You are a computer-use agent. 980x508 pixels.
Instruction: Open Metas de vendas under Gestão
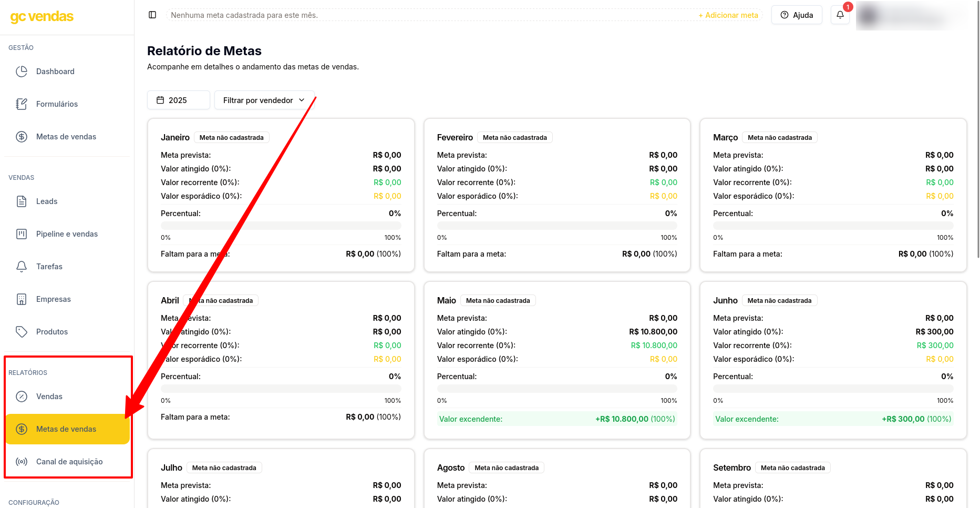[x=66, y=136]
